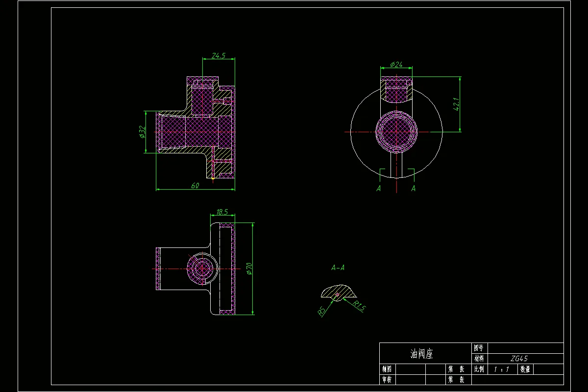Select the ZG45 material value
This screenshot has width=588, height=392.
pos(519,359)
